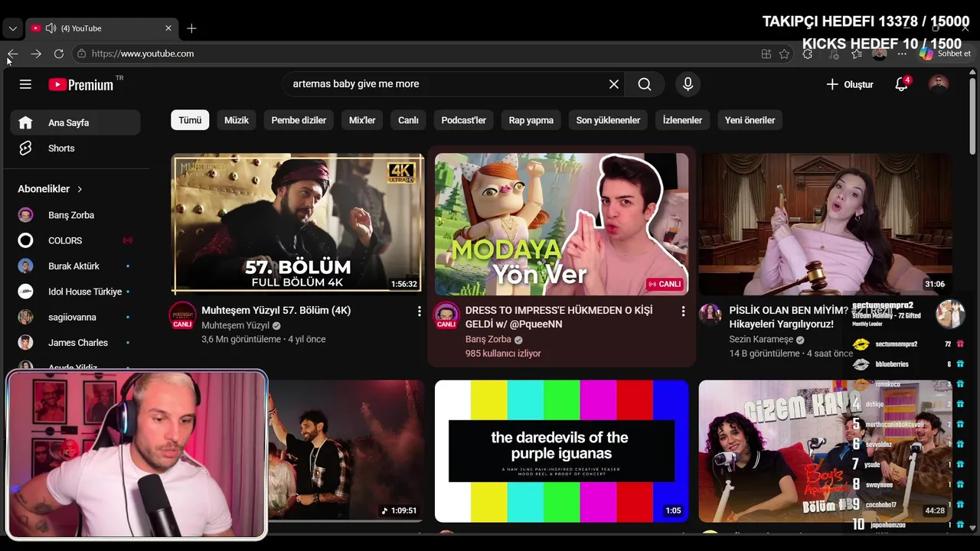Select the Podcast'ler chip
This screenshot has width=980, height=551.
coord(464,120)
